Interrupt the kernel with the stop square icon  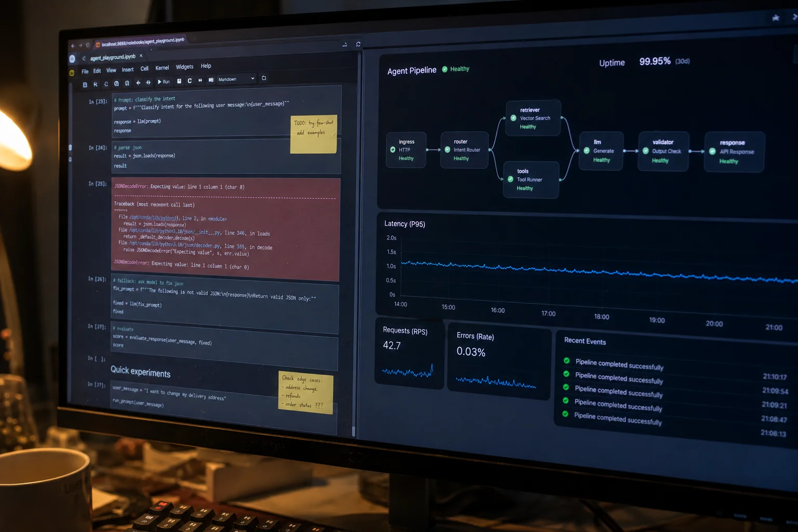point(179,81)
